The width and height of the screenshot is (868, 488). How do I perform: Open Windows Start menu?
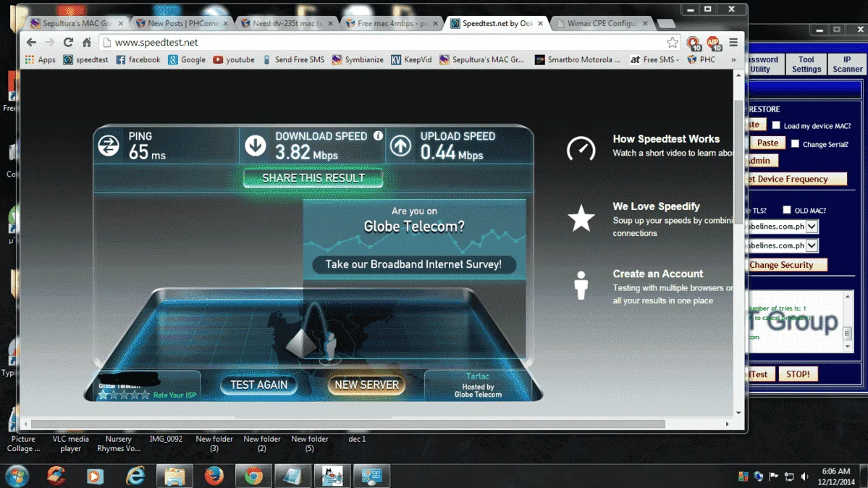click(x=17, y=476)
